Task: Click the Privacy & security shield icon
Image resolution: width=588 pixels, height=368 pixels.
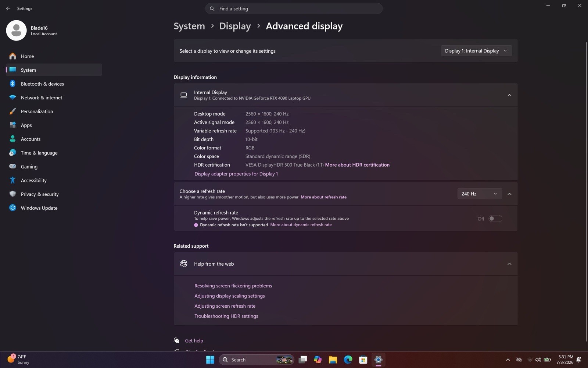Action: pyautogui.click(x=12, y=194)
